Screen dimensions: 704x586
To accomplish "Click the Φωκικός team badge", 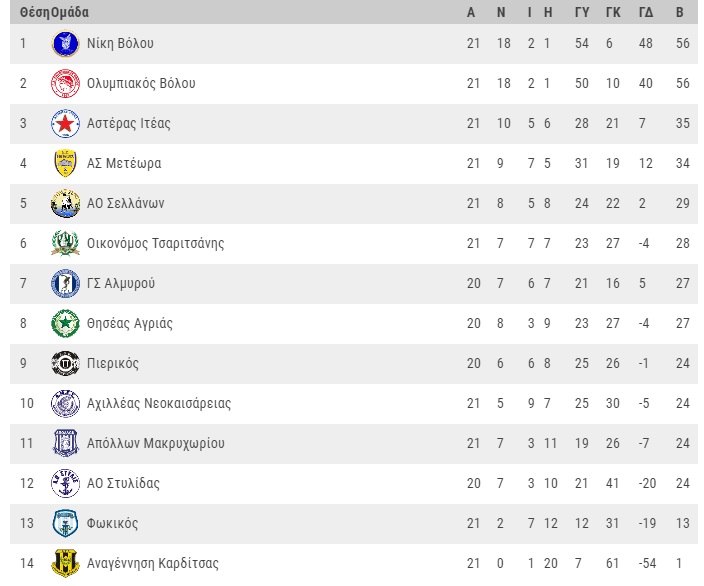I will pyautogui.click(x=66, y=523).
